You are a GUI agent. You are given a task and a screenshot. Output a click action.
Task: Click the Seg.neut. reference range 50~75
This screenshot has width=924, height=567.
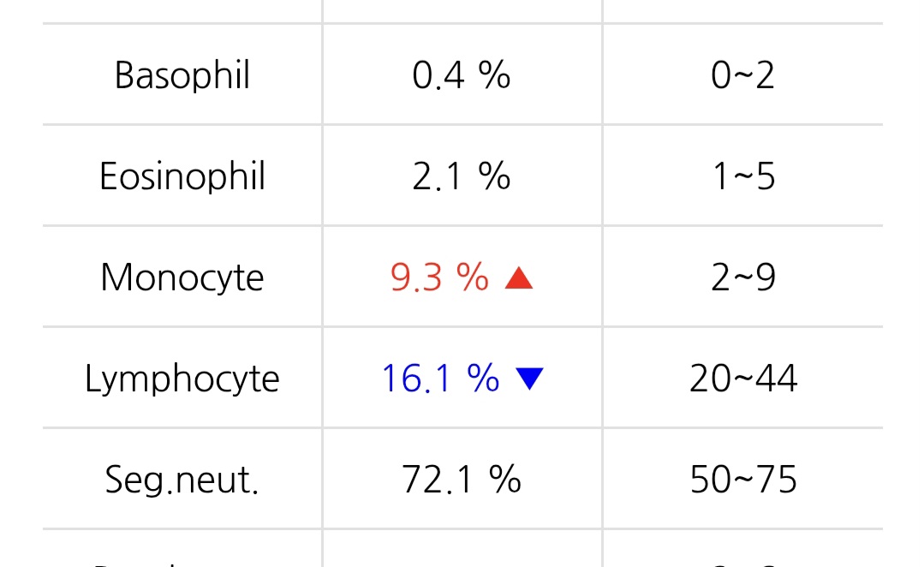pos(742,479)
